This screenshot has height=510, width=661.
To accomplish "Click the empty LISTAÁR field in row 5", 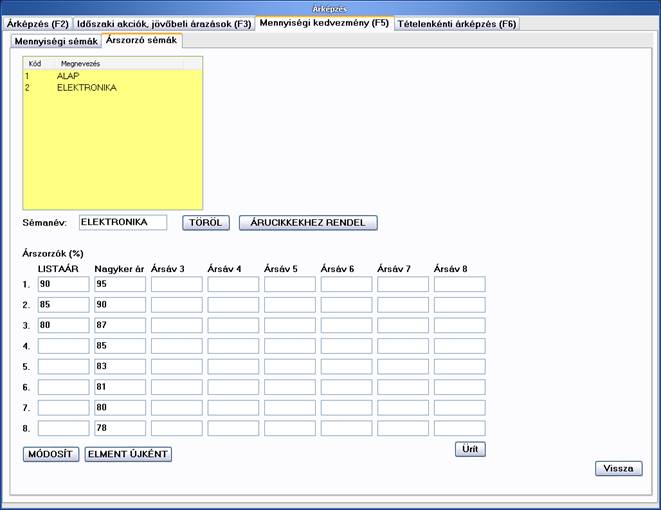I will click(63, 367).
